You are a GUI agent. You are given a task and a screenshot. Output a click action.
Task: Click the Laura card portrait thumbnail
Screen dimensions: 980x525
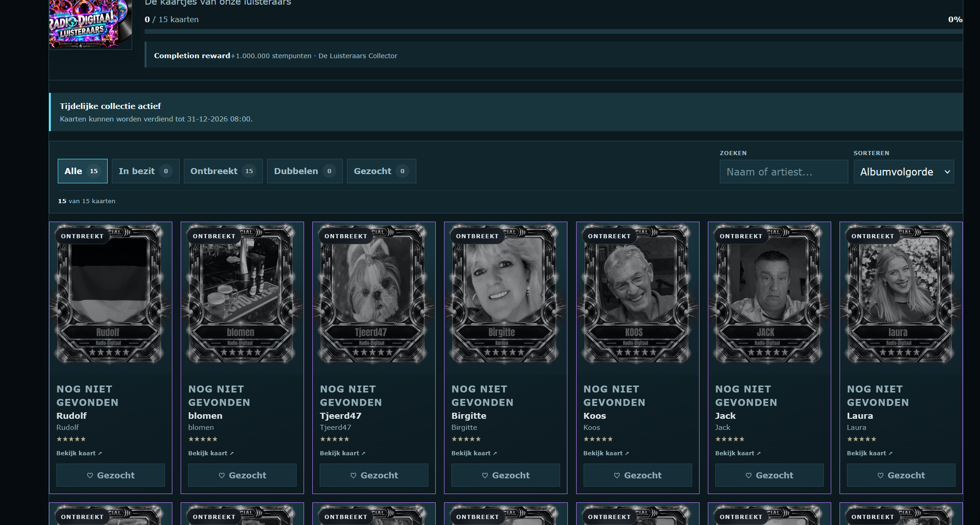pyautogui.click(x=900, y=294)
